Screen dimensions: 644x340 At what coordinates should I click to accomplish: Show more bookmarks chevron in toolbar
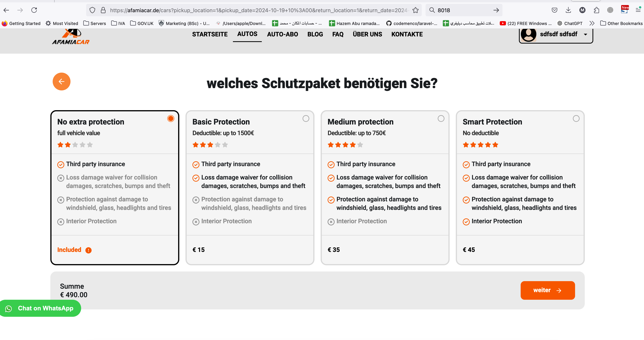pos(592,23)
